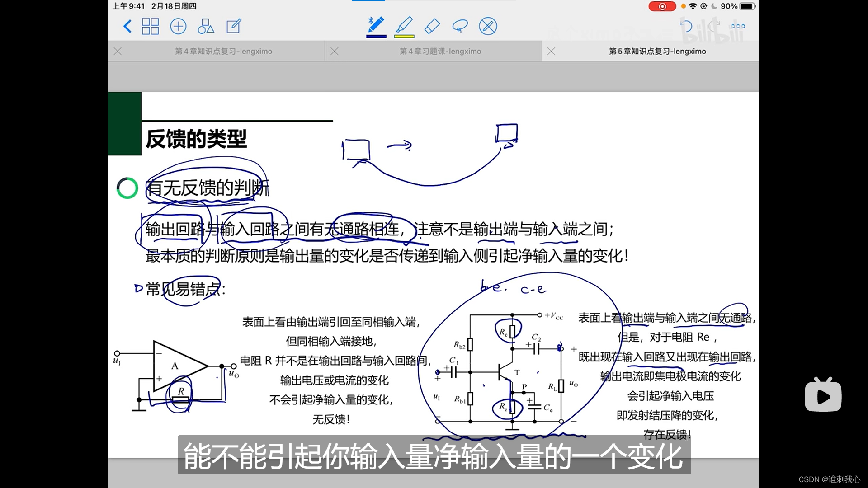Click the bilibili play button overlay
The height and width of the screenshot is (488, 868).
coord(823,396)
